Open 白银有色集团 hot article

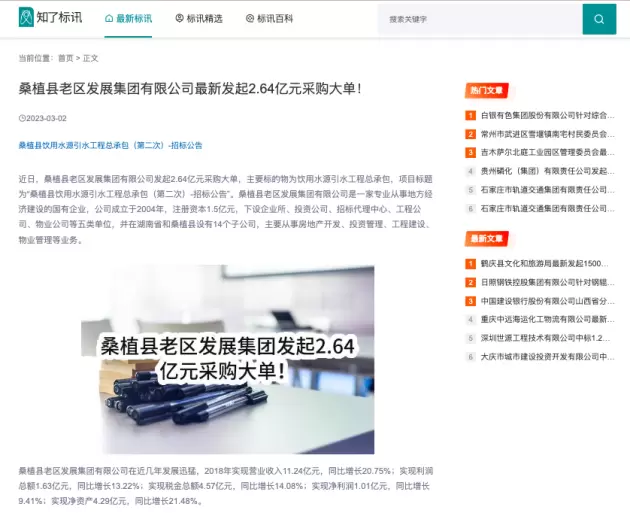click(544, 115)
